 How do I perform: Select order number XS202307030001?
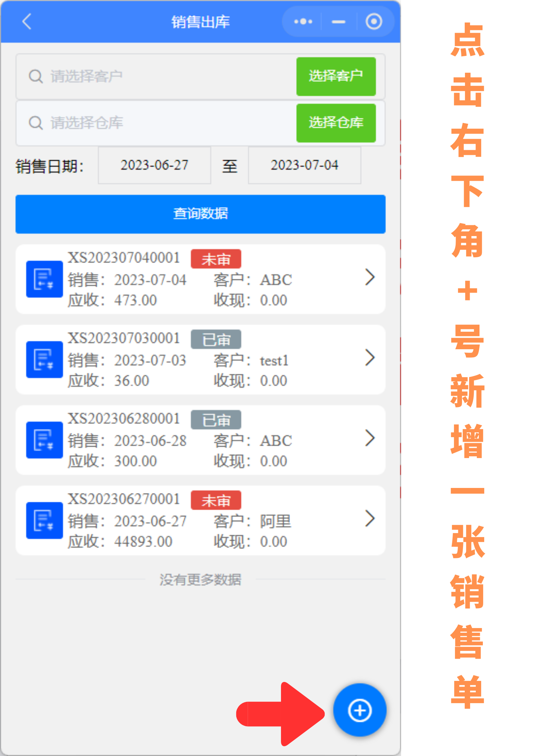pyautogui.click(x=124, y=338)
